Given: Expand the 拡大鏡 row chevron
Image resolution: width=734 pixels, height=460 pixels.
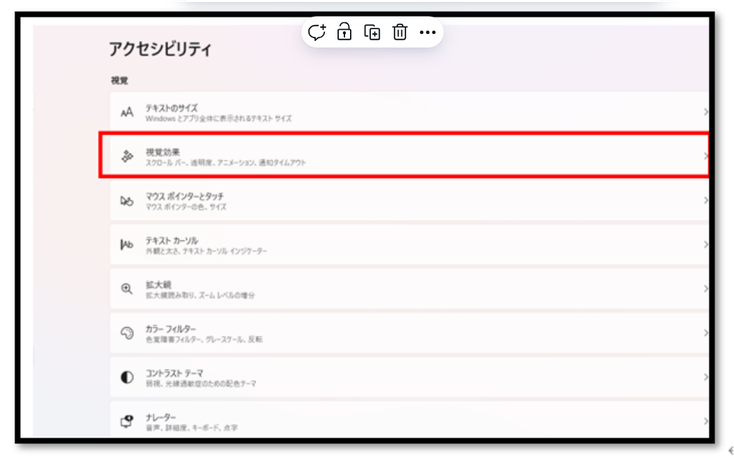Looking at the screenshot, I should (705, 289).
